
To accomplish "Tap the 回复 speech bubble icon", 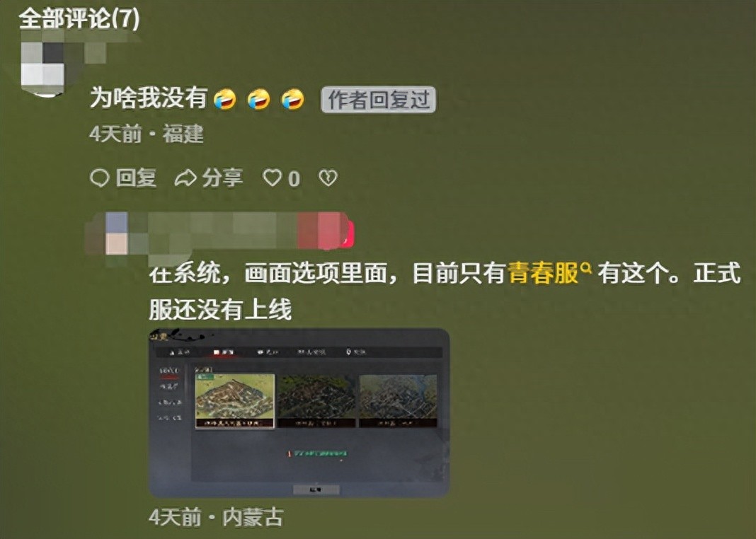I will (x=99, y=178).
